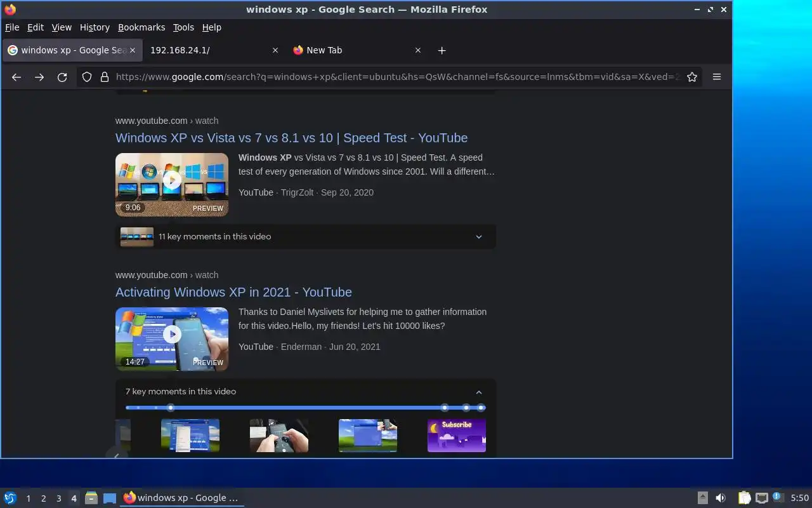Open the volume control in the tray
The height and width of the screenshot is (508, 812).
coord(721,498)
